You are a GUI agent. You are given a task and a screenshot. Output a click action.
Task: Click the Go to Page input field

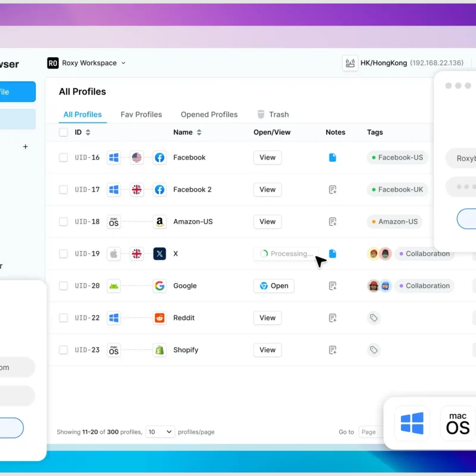[370, 432]
